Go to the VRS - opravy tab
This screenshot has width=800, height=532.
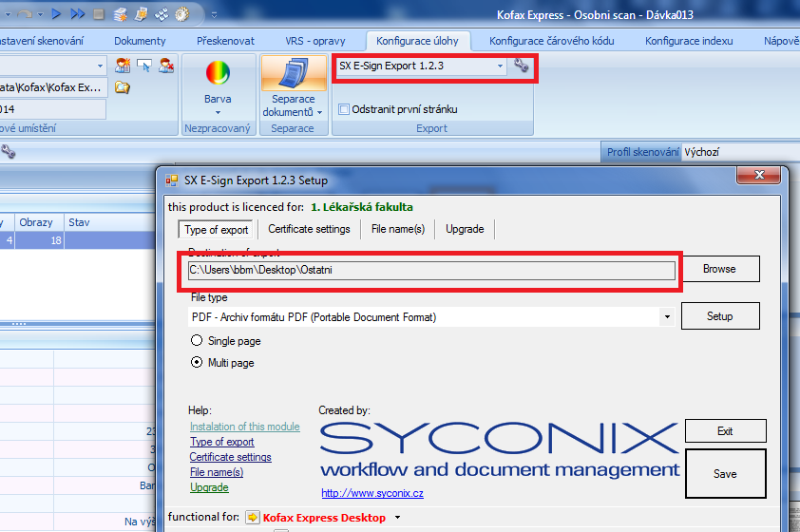(315, 41)
